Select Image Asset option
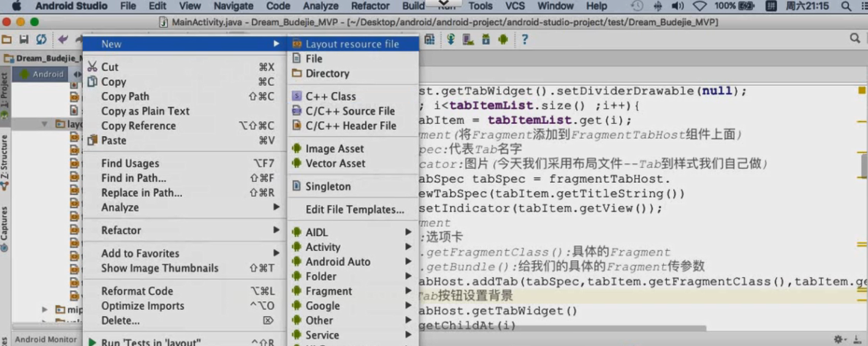The width and height of the screenshot is (868, 346). pyautogui.click(x=353, y=149)
